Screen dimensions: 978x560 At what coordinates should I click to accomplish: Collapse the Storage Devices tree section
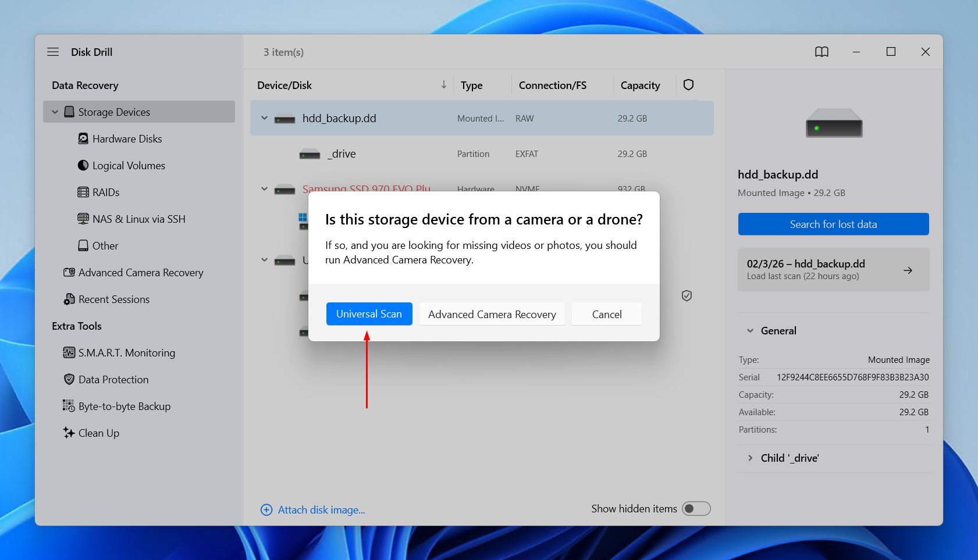click(x=55, y=112)
